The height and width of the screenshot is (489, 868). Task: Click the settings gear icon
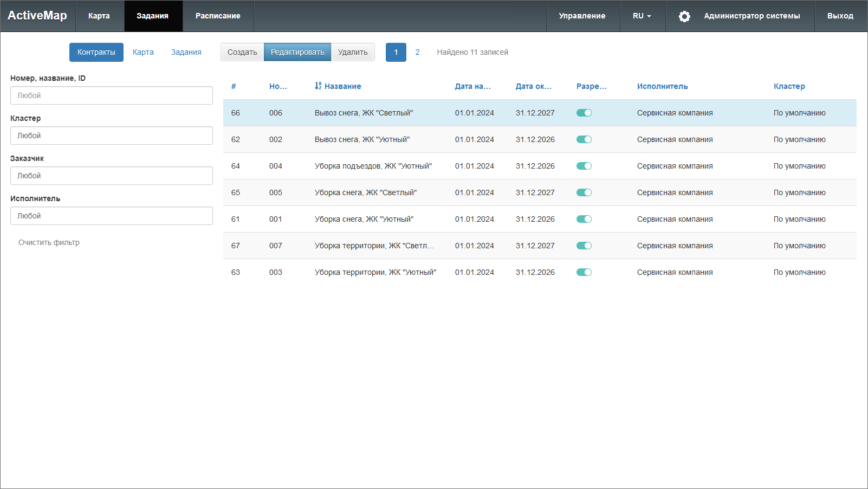684,16
